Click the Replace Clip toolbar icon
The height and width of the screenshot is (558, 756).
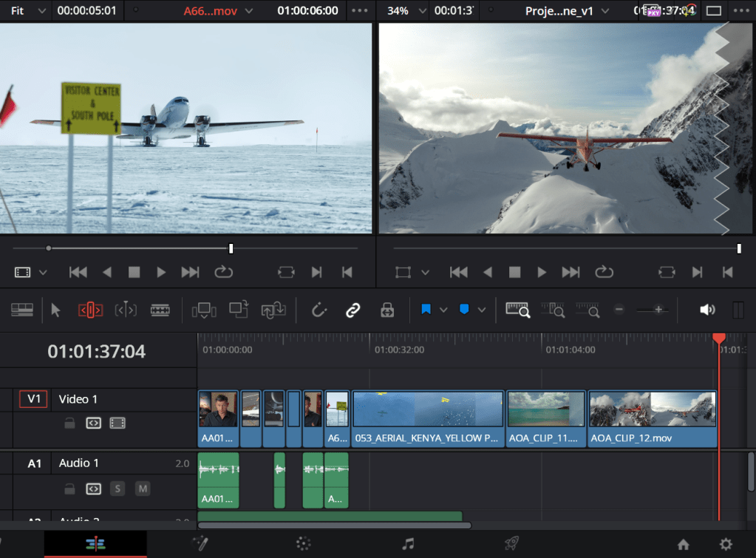coord(273,310)
